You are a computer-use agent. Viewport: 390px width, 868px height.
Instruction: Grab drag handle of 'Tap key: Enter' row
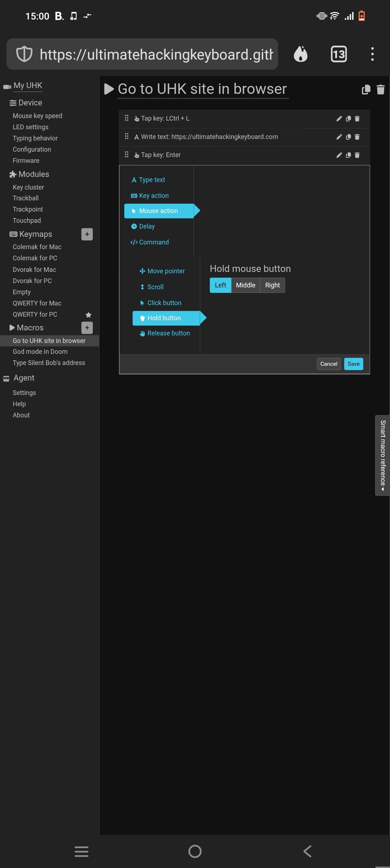pyautogui.click(x=126, y=155)
